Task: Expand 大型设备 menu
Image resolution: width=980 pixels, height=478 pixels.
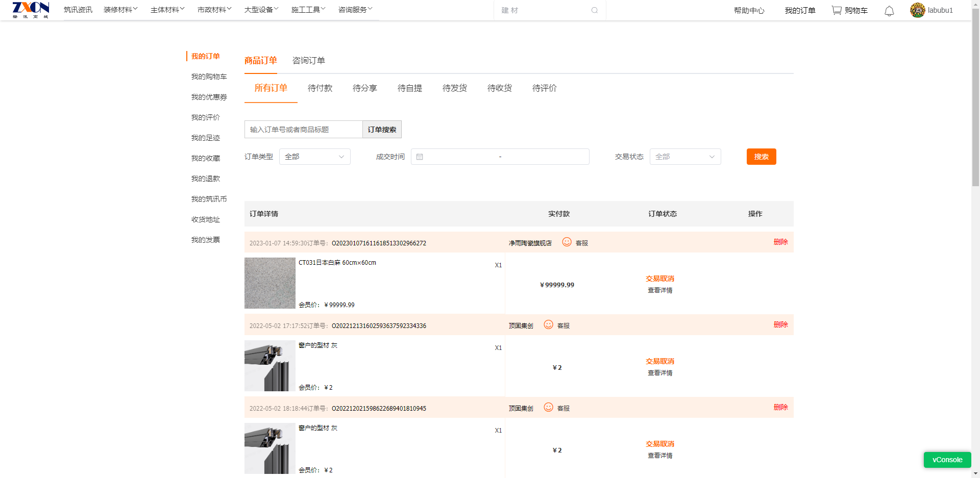Action: tap(261, 10)
